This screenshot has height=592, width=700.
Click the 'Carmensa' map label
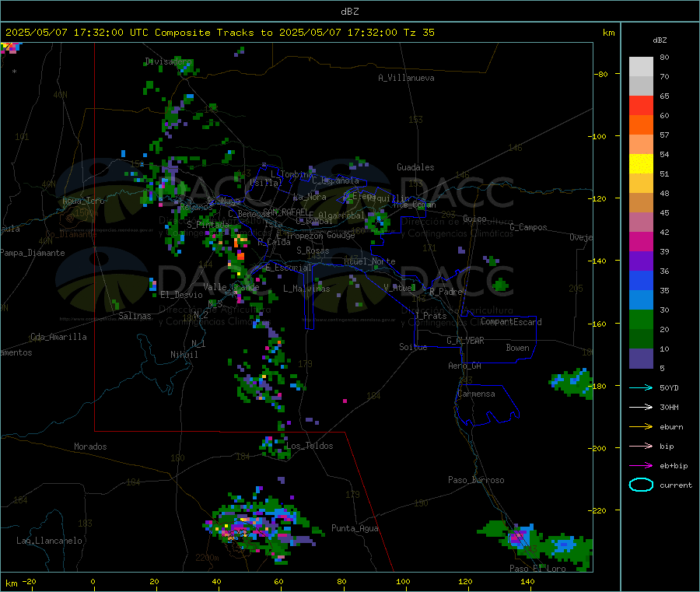coord(476,394)
